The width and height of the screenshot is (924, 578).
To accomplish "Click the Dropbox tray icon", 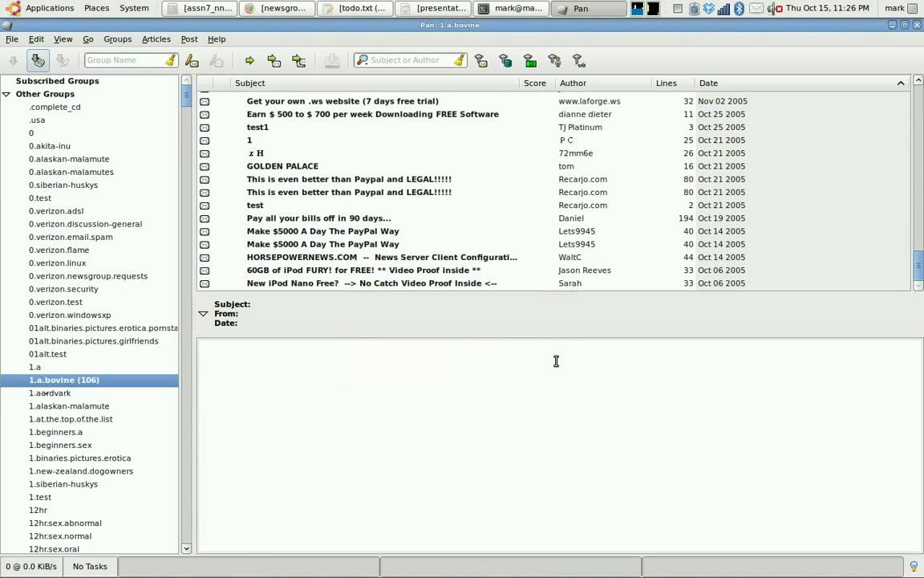I will pyautogui.click(x=708, y=8).
